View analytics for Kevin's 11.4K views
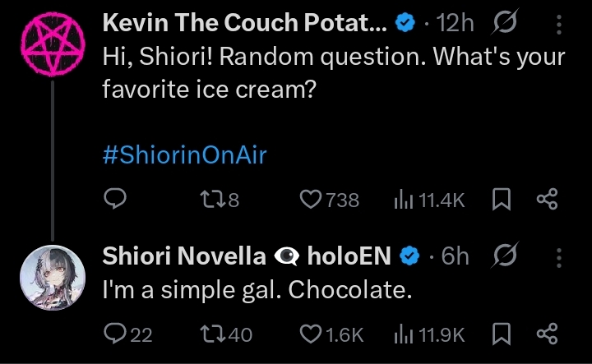592x364 pixels. click(404, 199)
